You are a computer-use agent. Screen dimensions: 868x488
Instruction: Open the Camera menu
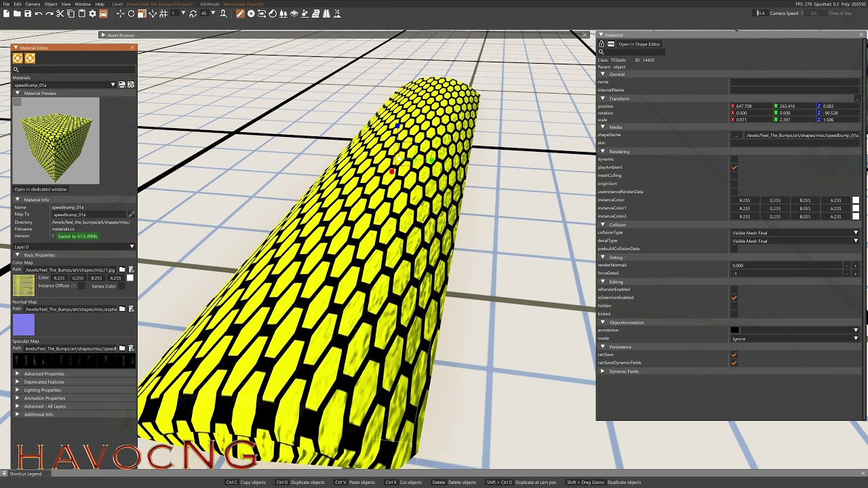click(x=33, y=4)
